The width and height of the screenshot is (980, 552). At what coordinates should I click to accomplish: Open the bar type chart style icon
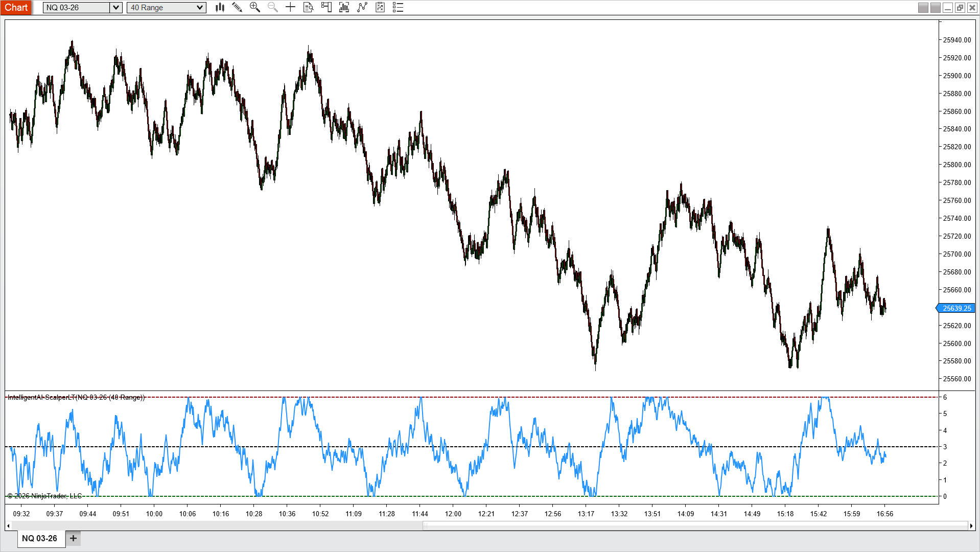tap(220, 7)
